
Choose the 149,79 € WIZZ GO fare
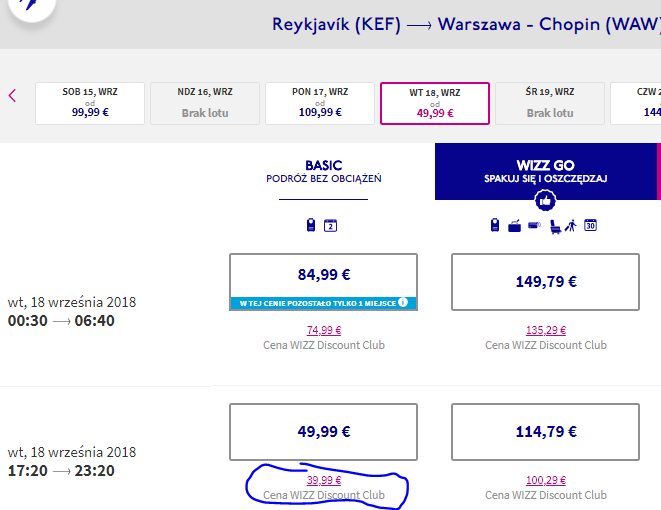click(545, 282)
